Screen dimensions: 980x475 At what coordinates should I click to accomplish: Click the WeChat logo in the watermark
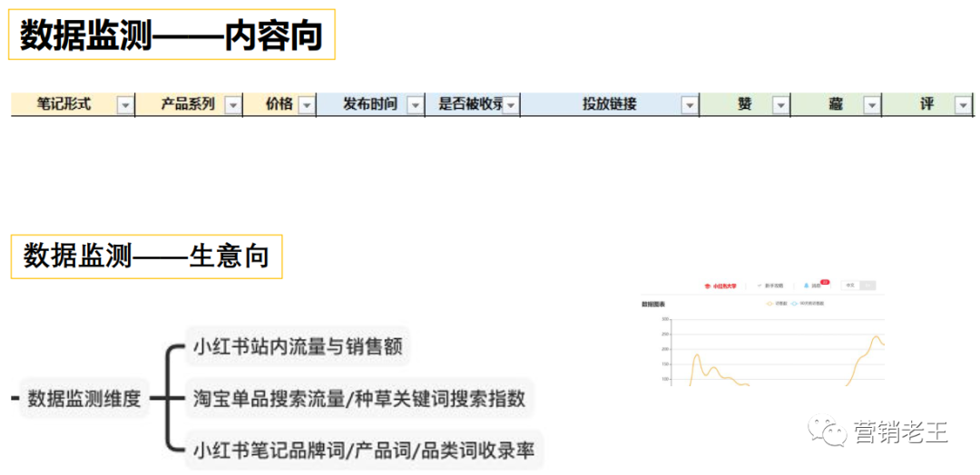coord(828,431)
